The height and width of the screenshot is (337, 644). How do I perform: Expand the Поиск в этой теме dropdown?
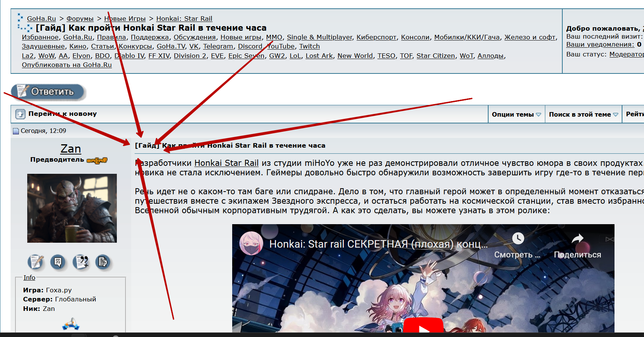tap(583, 114)
